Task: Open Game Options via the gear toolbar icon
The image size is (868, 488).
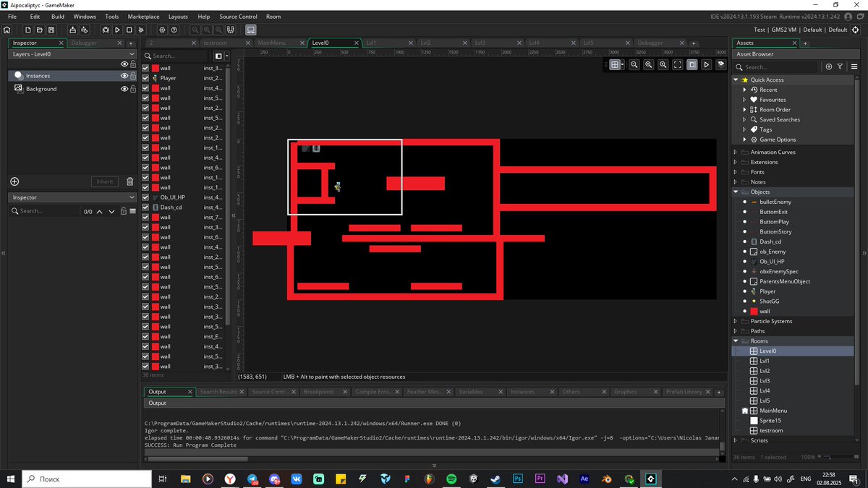Action: (x=162, y=30)
